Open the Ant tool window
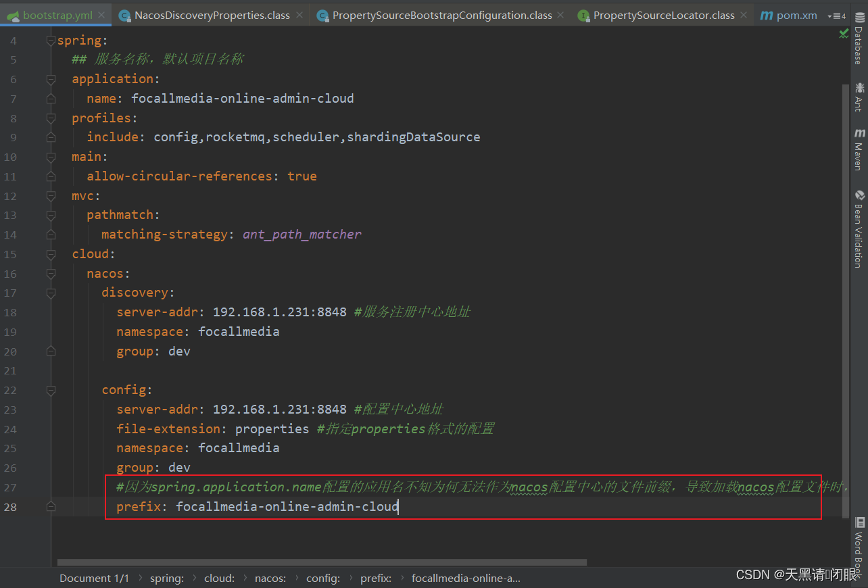 click(x=859, y=97)
